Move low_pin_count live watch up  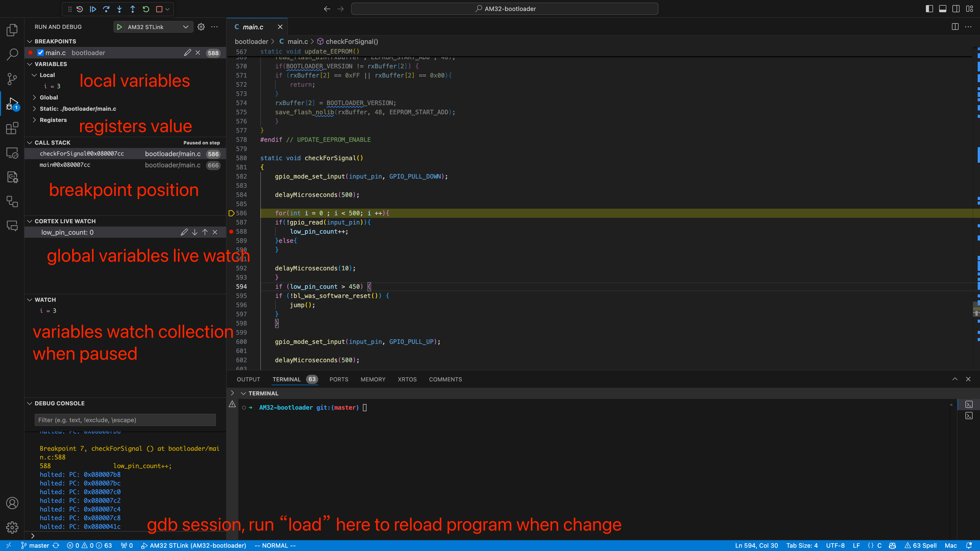(x=205, y=232)
